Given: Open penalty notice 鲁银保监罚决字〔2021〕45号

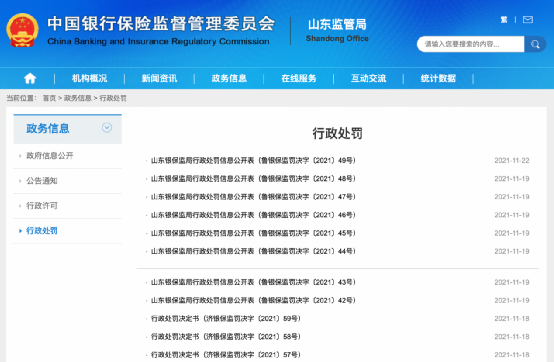Looking at the screenshot, I should [x=253, y=233].
